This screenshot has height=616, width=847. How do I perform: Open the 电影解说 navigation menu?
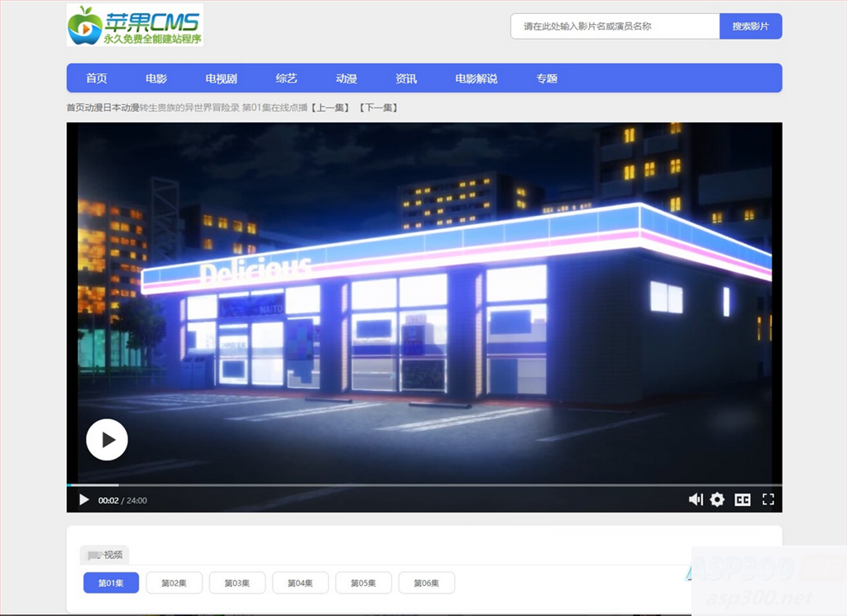pos(476,78)
